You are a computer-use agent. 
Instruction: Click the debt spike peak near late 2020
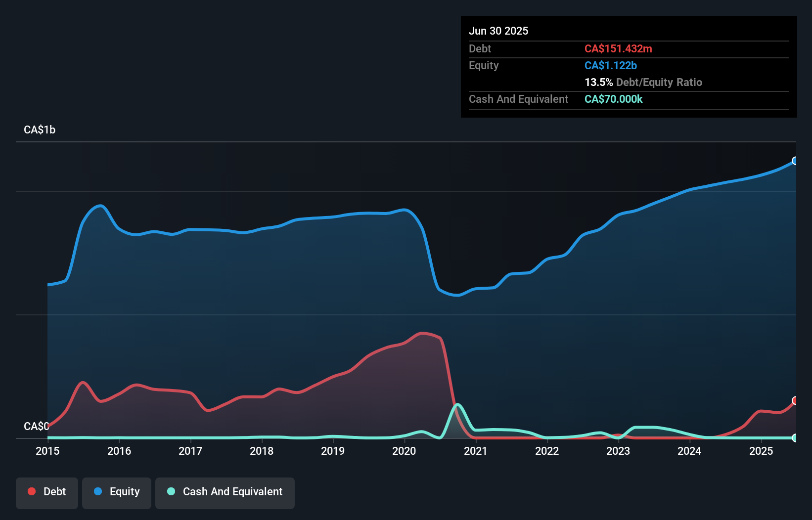pyautogui.click(x=423, y=334)
